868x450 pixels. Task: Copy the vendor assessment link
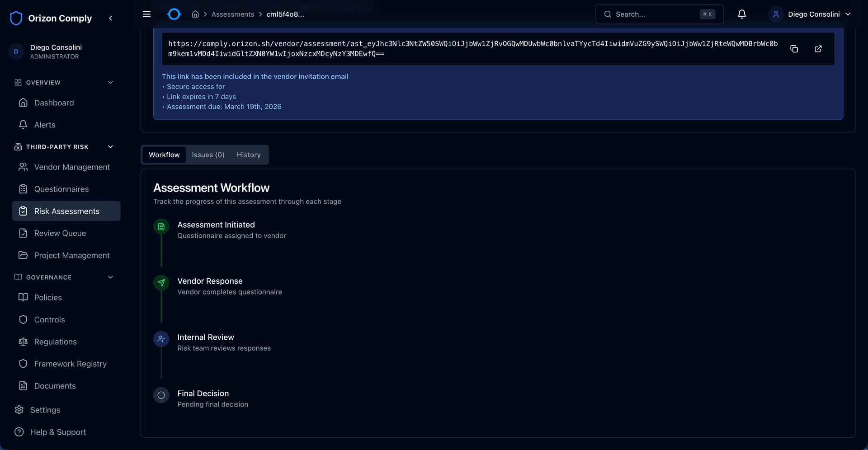[x=794, y=49]
